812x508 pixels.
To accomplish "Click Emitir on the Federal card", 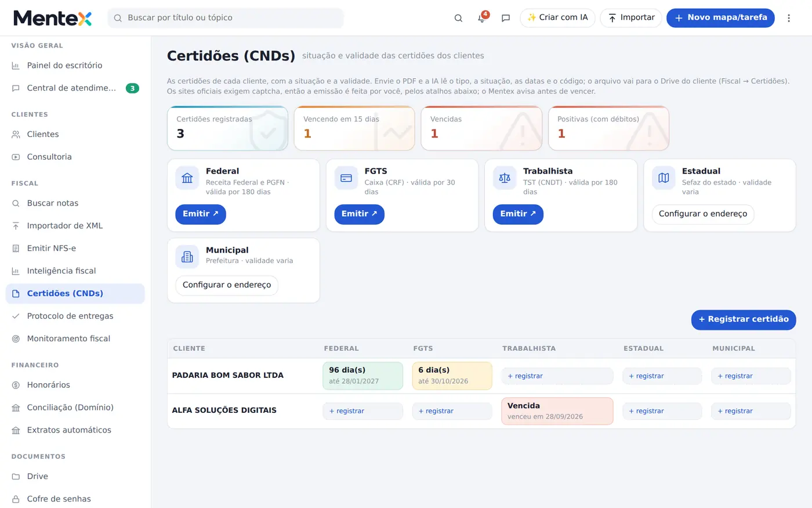I will pyautogui.click(x=201, y=214).
